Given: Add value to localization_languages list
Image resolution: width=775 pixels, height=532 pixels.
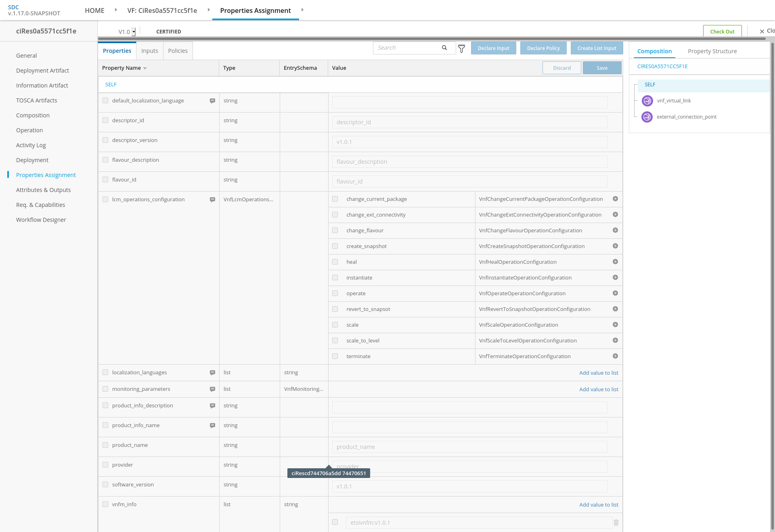Looking at the screenshot, I should coord(599,373).
